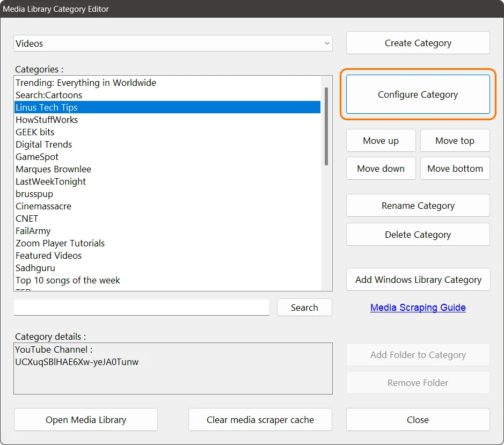The width and height of the screenshot is (504, 445).
Task: Focus the category search input field
Action: (141, 308)
